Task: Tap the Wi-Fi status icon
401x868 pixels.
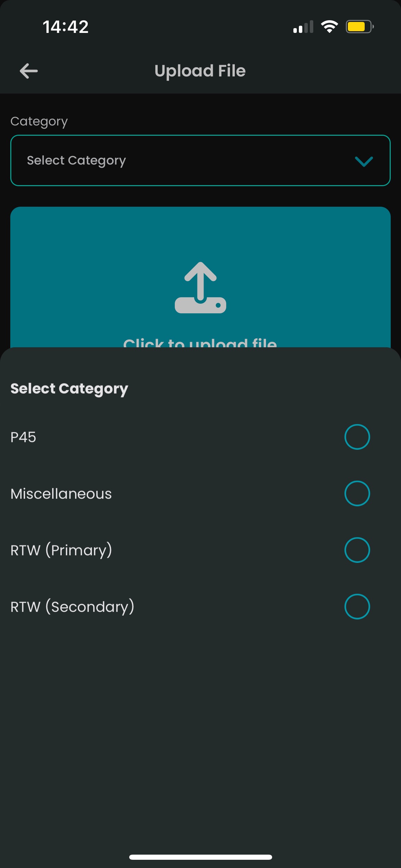Action: pos(329,26)
